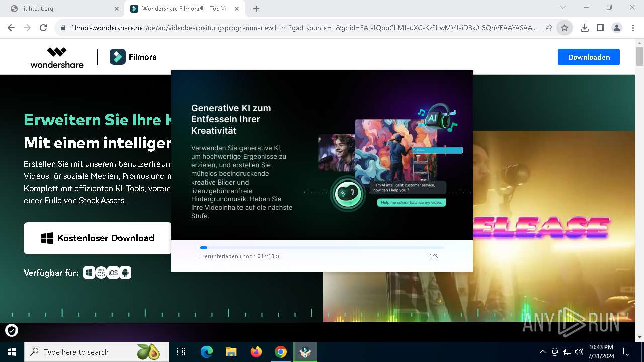
Task: Click the Herunterladen remaining time text
Action: 239,256
